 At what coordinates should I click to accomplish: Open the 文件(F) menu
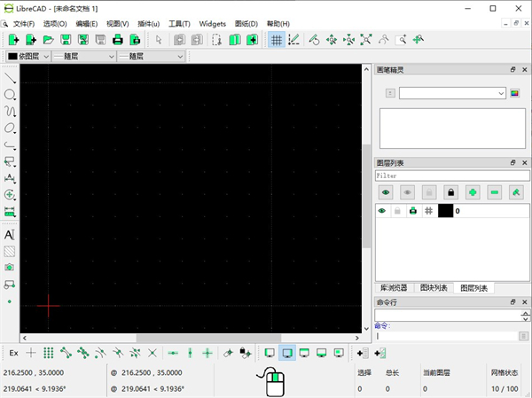[24, 24]
